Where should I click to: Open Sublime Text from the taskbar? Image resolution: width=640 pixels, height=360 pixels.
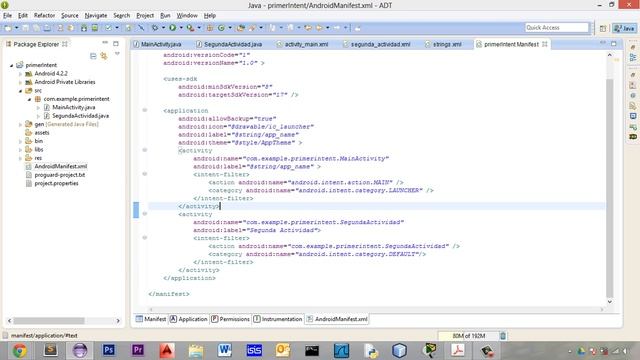pyautogui.click(x=51, y=351)
